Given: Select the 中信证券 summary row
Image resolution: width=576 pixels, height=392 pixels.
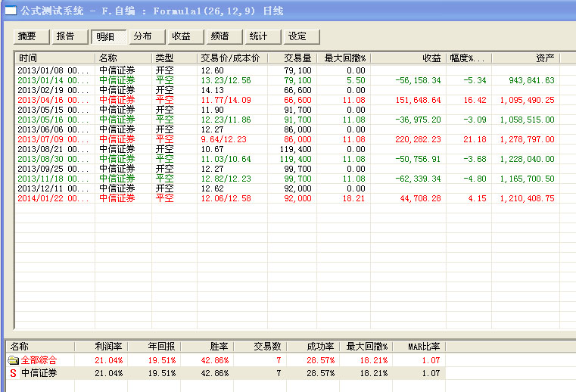Looking at the screenshot, I should point(226,373).
